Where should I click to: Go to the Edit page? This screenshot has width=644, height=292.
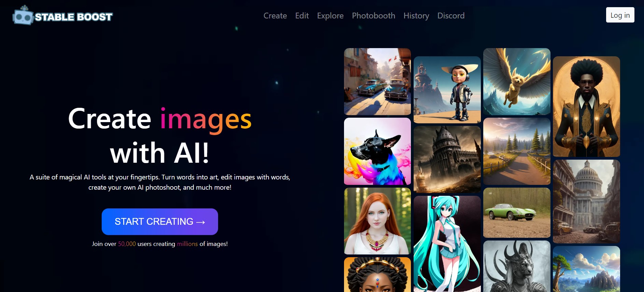(302, 16)
